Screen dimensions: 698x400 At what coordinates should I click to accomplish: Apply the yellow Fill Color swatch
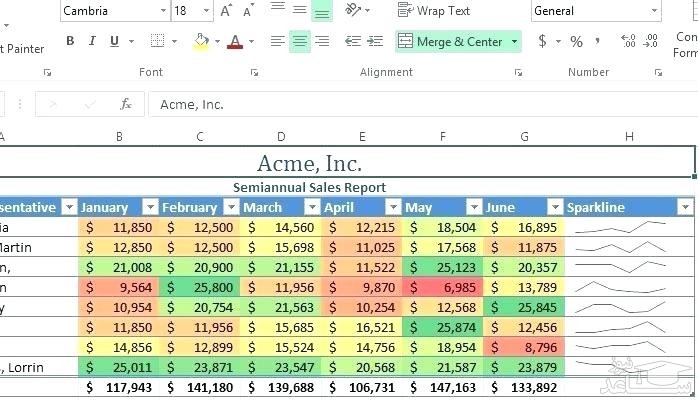[x=200, y=41]
